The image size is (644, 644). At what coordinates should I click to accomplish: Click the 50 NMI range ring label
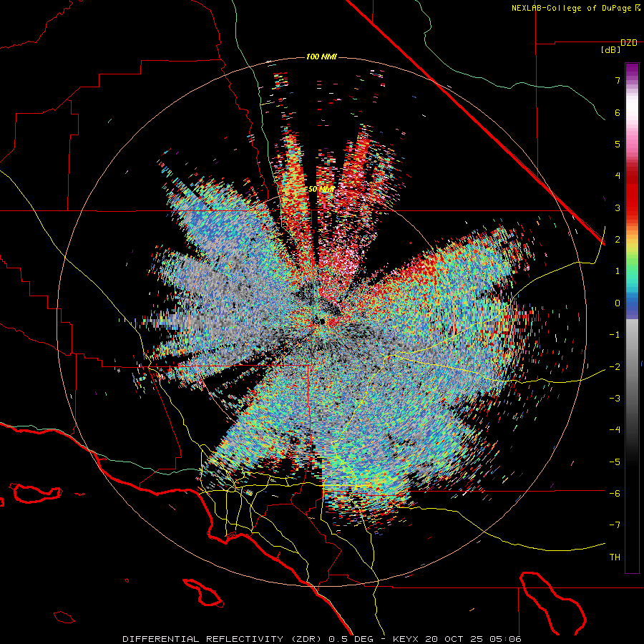(321, 190)
